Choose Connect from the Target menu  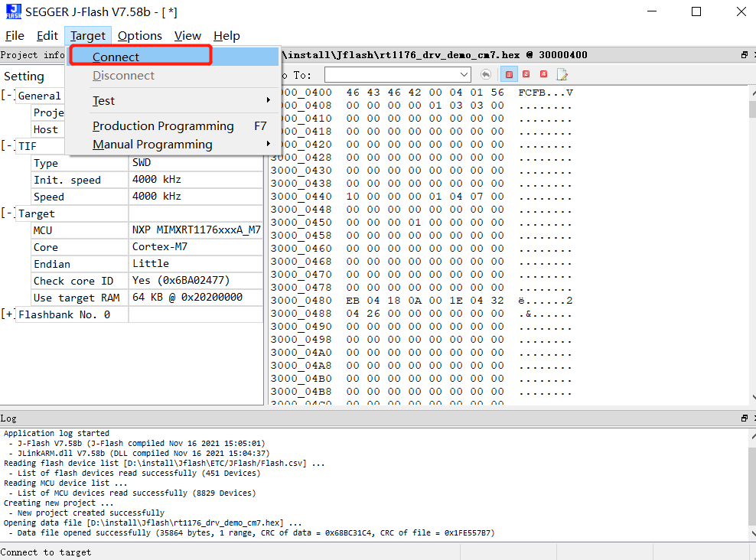click(x=116, y=57)
